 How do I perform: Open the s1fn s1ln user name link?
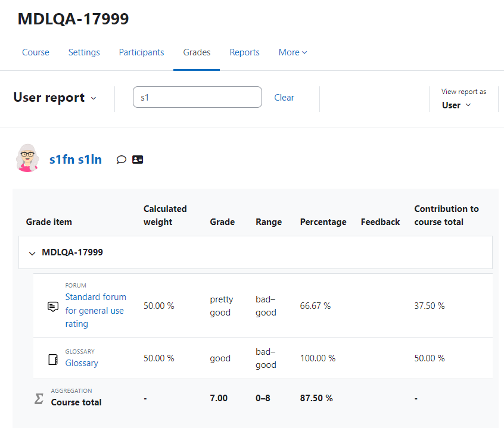click(76, 160)
